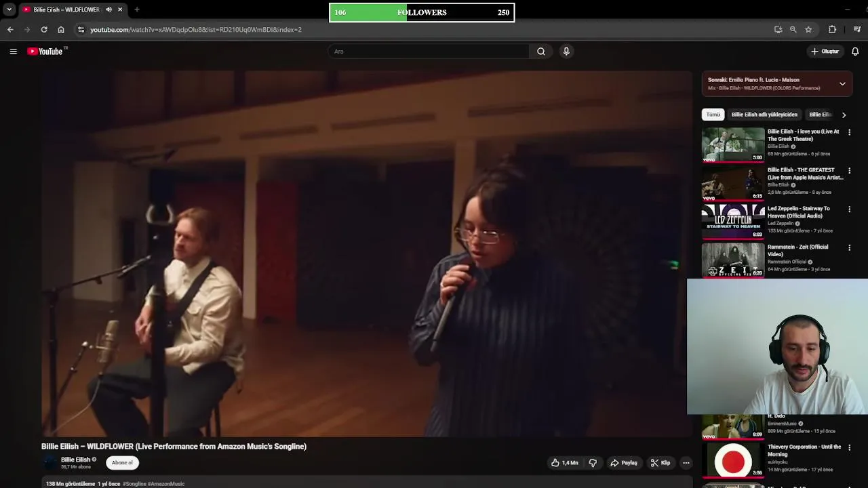The width and height of the screenshot is (868, 488).
Task: Open THE GREATEST Apple Music video title
Action: pyautogui.click(x=805, y=174)
